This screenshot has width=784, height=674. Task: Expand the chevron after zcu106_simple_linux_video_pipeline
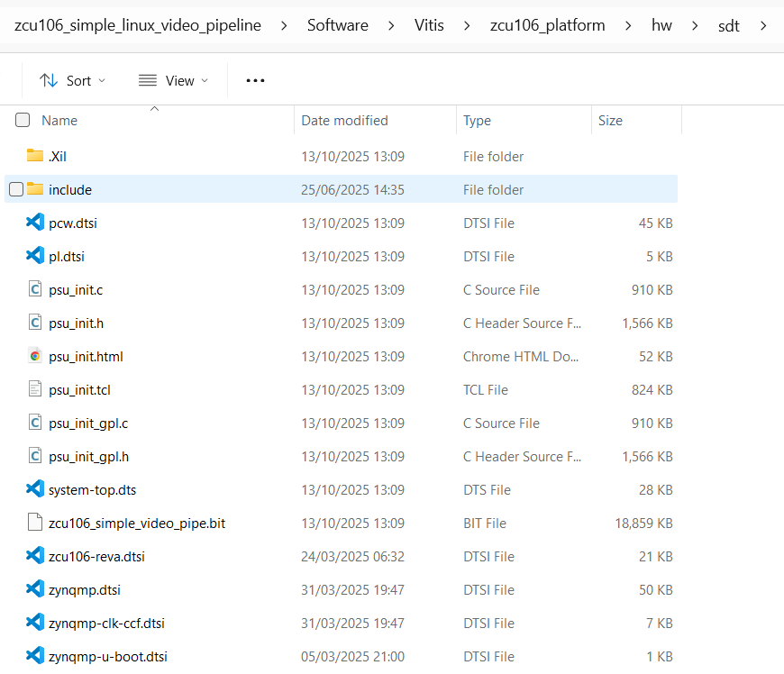point(284,25)
